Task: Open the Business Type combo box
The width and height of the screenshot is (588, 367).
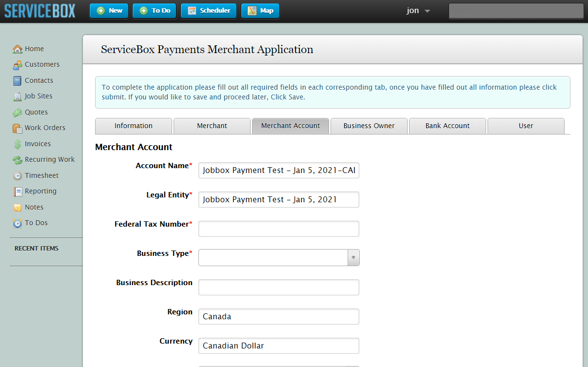Action: [x=279, y=257]
